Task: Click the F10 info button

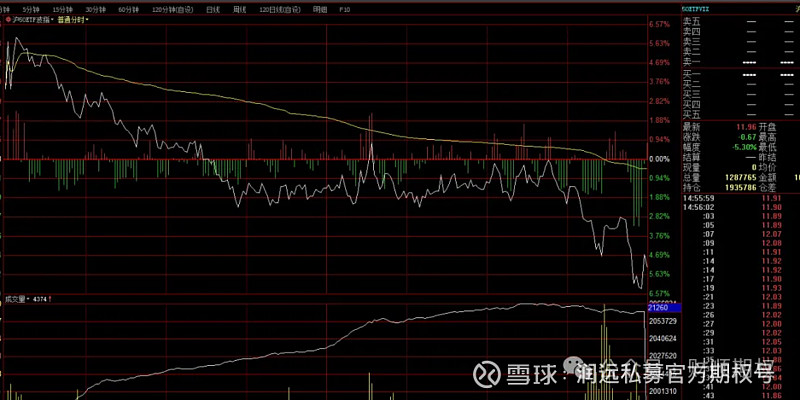Action: [x=345, y=8]
